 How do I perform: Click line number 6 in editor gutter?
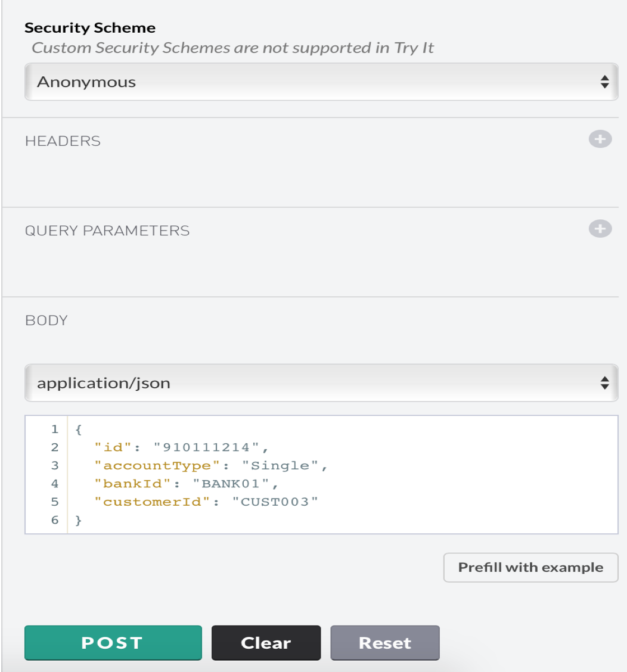[x=55, y=520]
